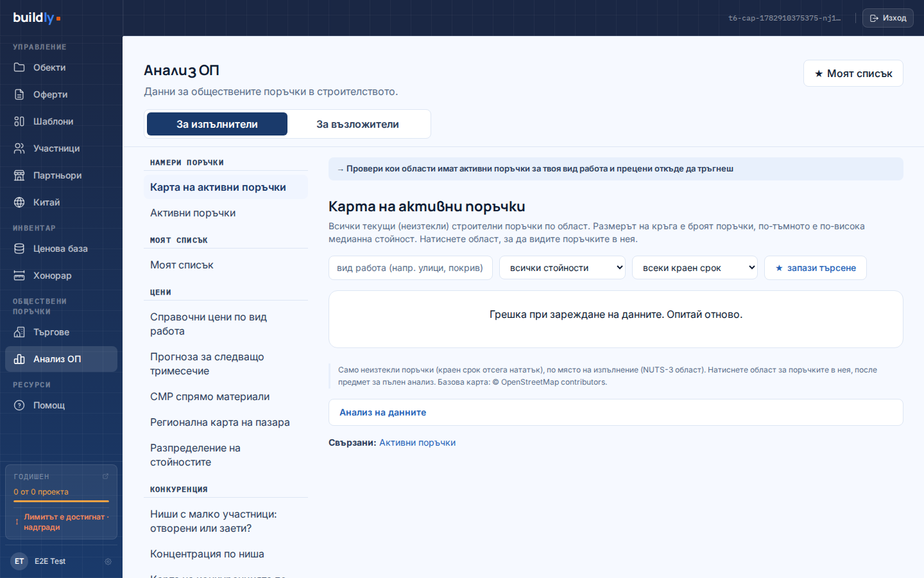Open Помощ question mark icon
The width and height of the screenshot is (924, 578).
(x=19, y=405)
